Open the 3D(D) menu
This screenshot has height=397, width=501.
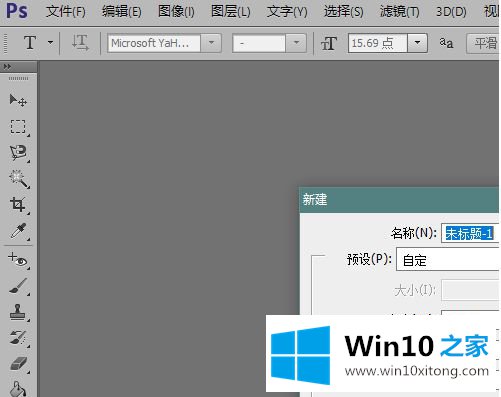pos(451,12)
